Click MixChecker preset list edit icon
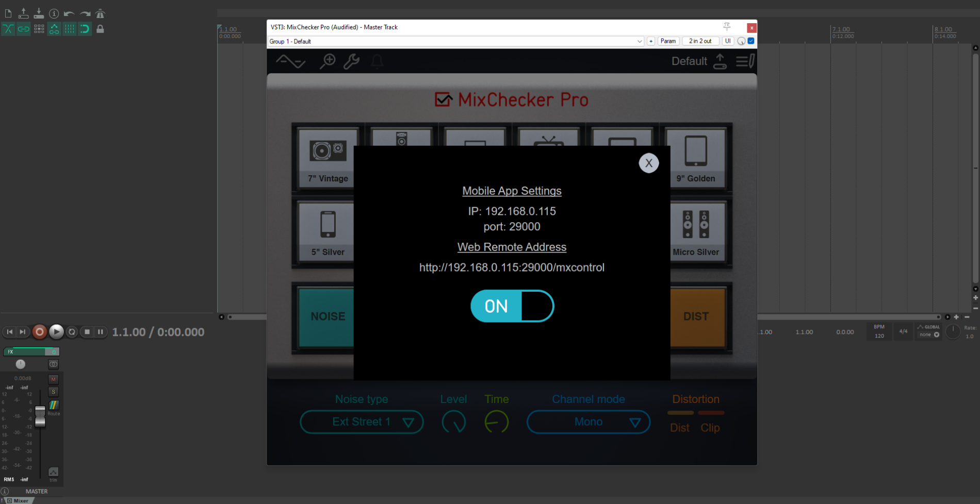980x504 pixels. coord(745,61)
